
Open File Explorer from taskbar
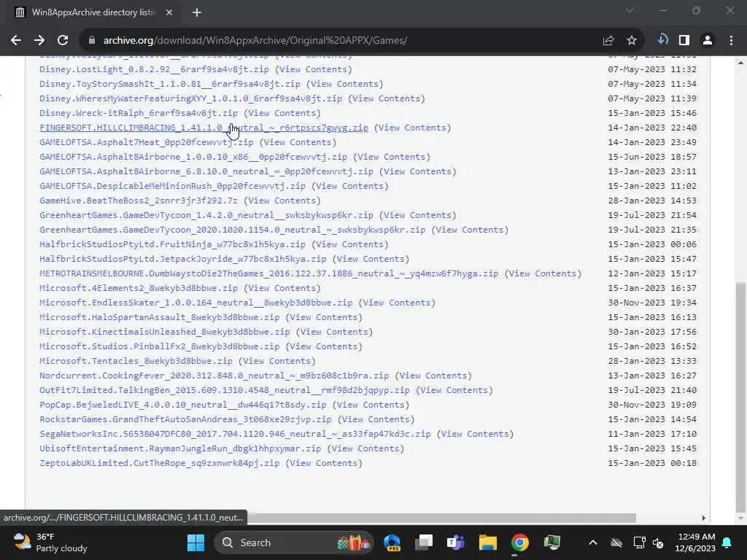(488, 542)
